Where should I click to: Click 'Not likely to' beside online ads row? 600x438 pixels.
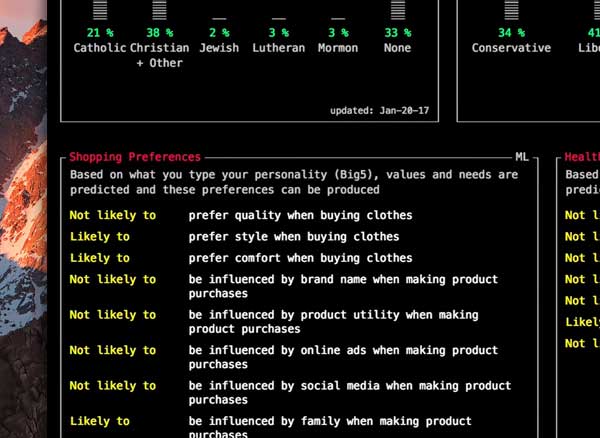113,350
